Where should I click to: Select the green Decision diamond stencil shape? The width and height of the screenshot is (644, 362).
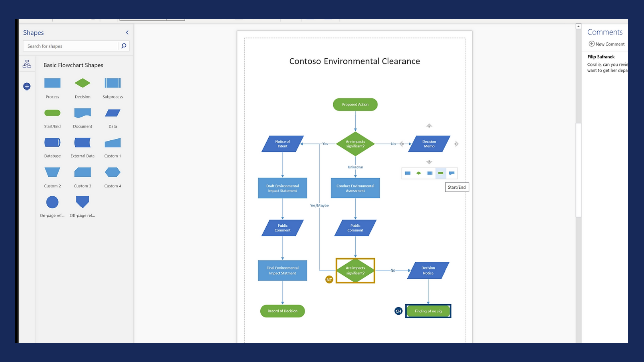(83, 83)
